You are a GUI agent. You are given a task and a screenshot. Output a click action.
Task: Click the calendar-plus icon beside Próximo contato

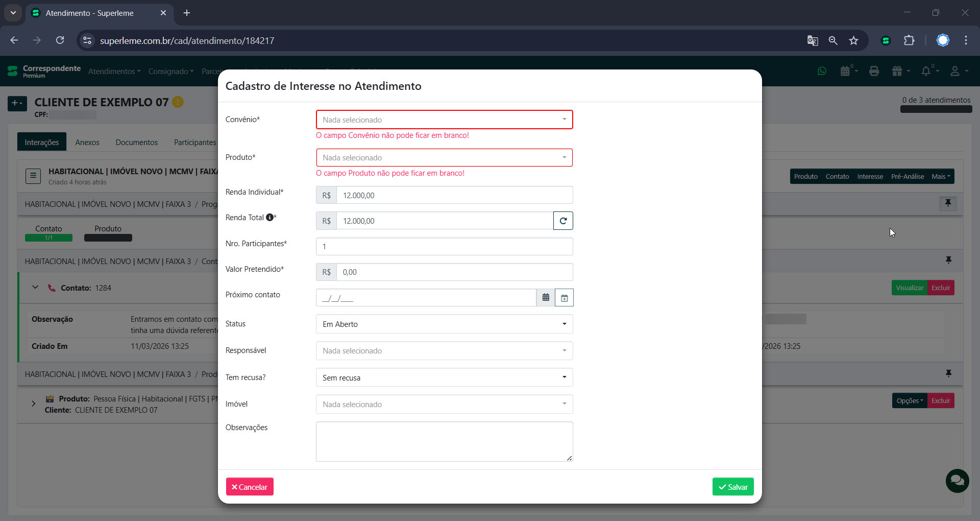pos(564,298)
